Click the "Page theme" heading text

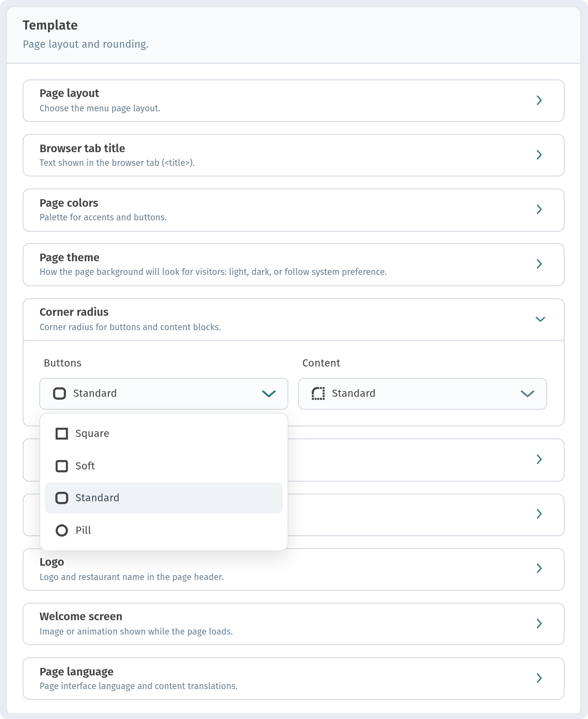click(69, 257)
